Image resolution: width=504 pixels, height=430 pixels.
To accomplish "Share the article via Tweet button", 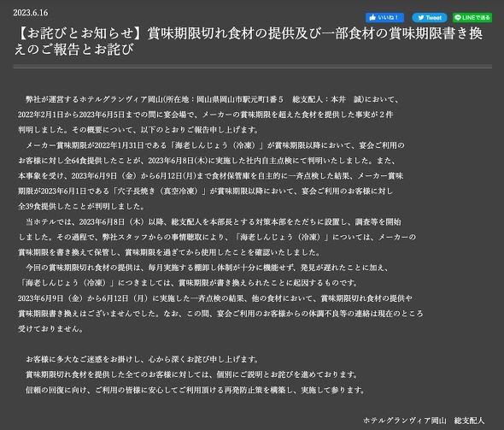I will [430, 17].
